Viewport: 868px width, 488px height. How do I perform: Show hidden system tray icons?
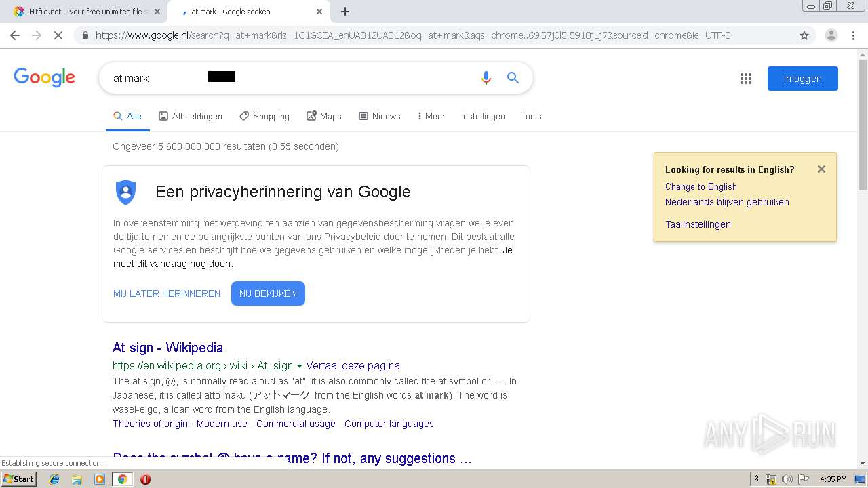coord(756,479)
